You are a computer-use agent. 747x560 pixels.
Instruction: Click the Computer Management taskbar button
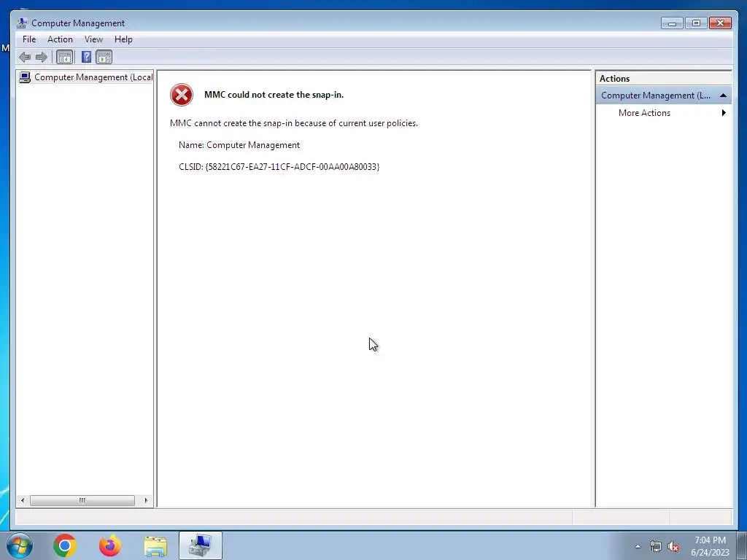(201, 545)
